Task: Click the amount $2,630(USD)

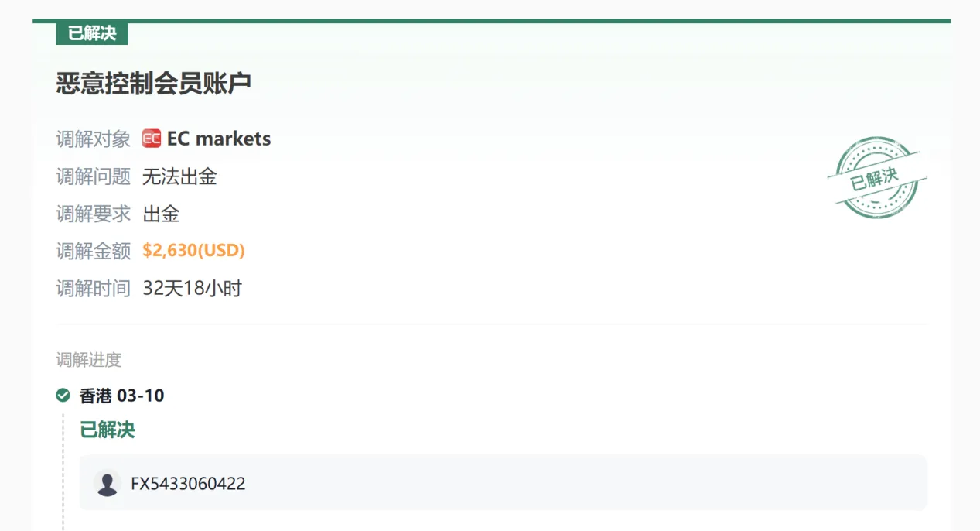Action: pos(194,251)
